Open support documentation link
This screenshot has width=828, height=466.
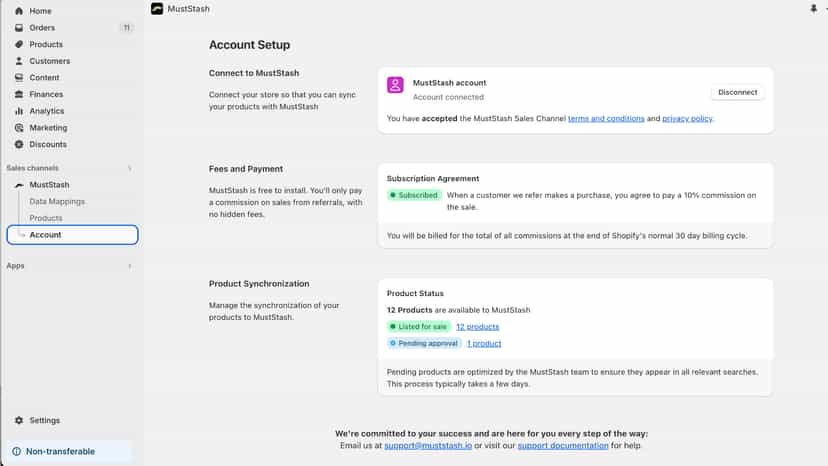pos(563,445)
